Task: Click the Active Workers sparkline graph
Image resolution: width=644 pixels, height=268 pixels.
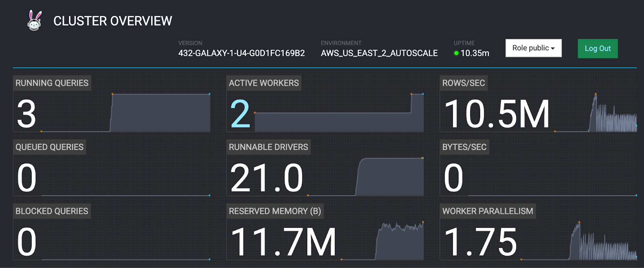Action: pos(338,122)
